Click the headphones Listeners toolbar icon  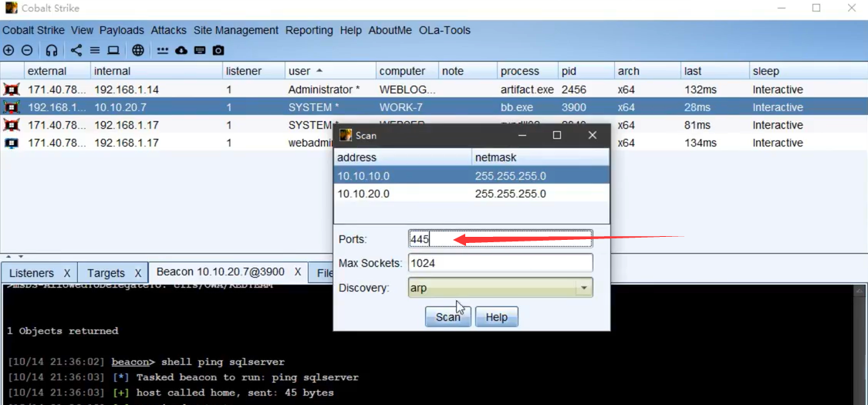pos(52,50)
